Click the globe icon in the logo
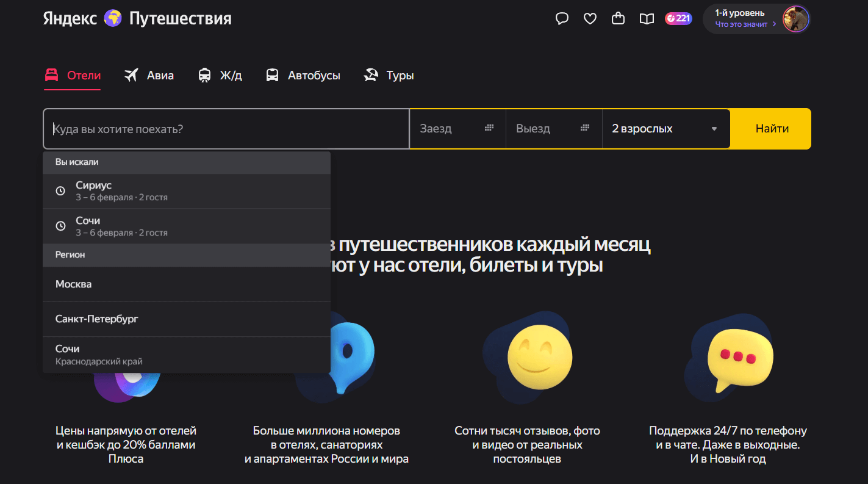 pyautogui.click(x=113, y=18)
